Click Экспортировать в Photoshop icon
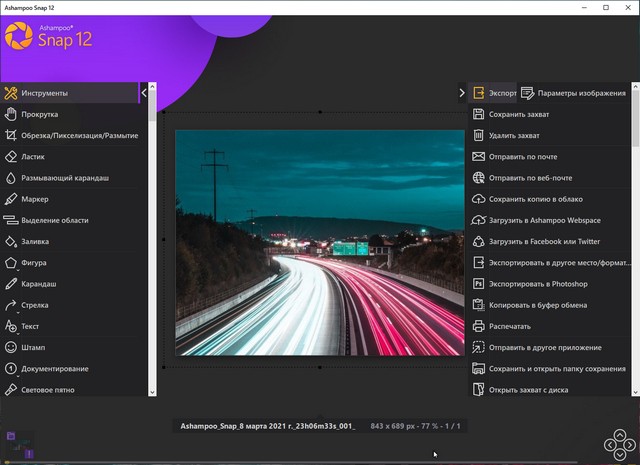 479,284
